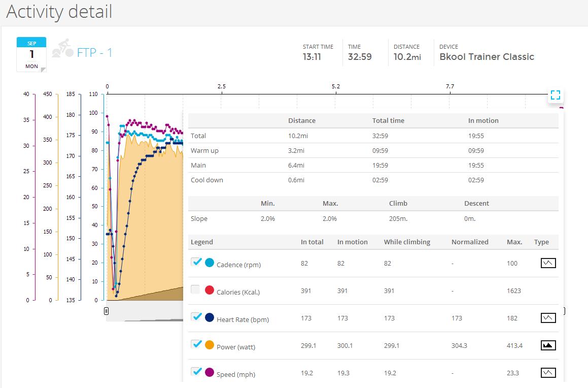Screen dimensions: 588x388
Task: Enable the Calories (Kcal.) checkbox
Action: (x=195, y=289)
